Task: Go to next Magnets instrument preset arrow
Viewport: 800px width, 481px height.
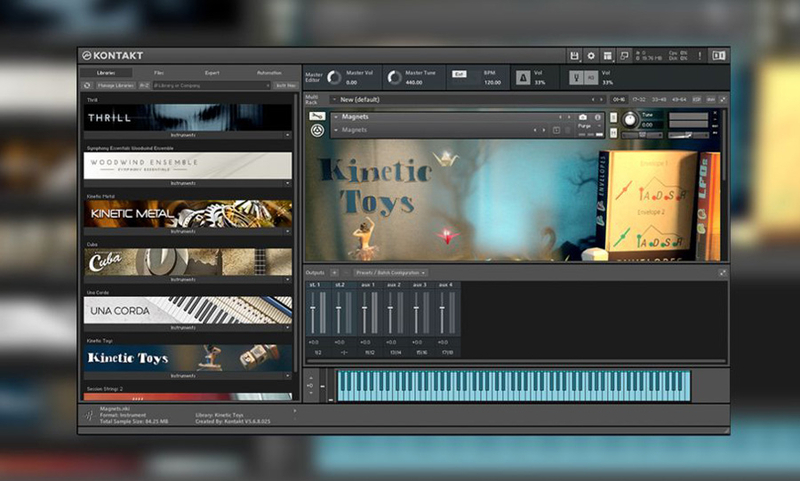Action: coord(569,117)
